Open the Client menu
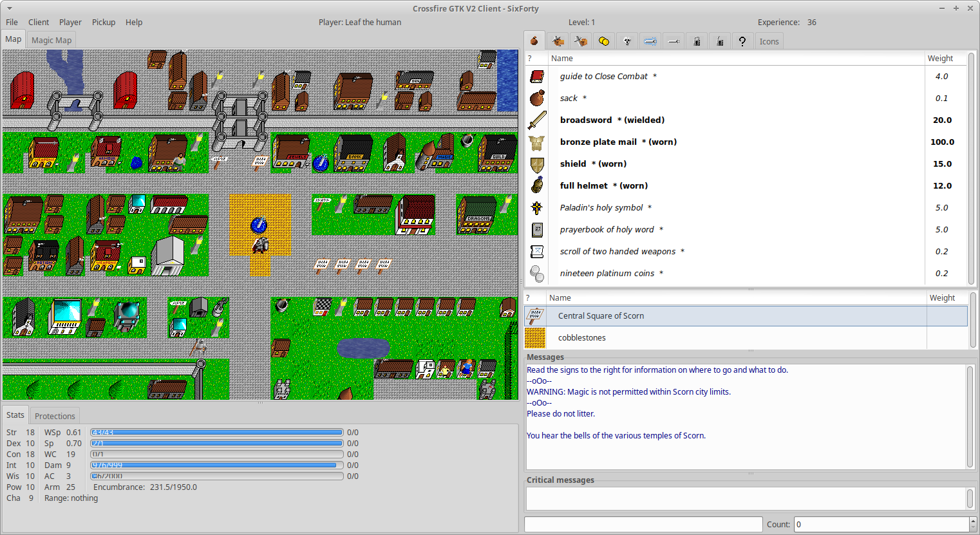Screen dimensions: 980x535 [x=39, y=22]
